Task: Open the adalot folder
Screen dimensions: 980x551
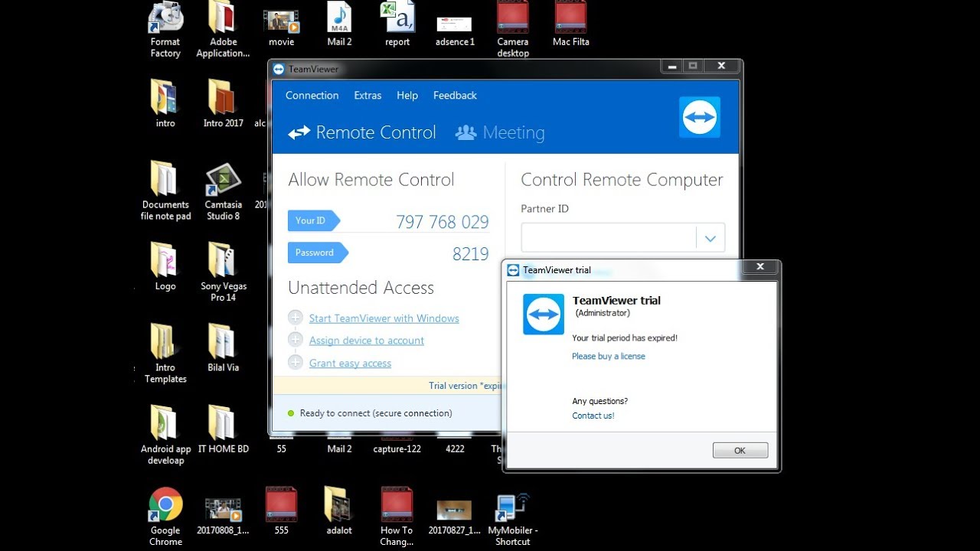Action: [x=339, y=510]
